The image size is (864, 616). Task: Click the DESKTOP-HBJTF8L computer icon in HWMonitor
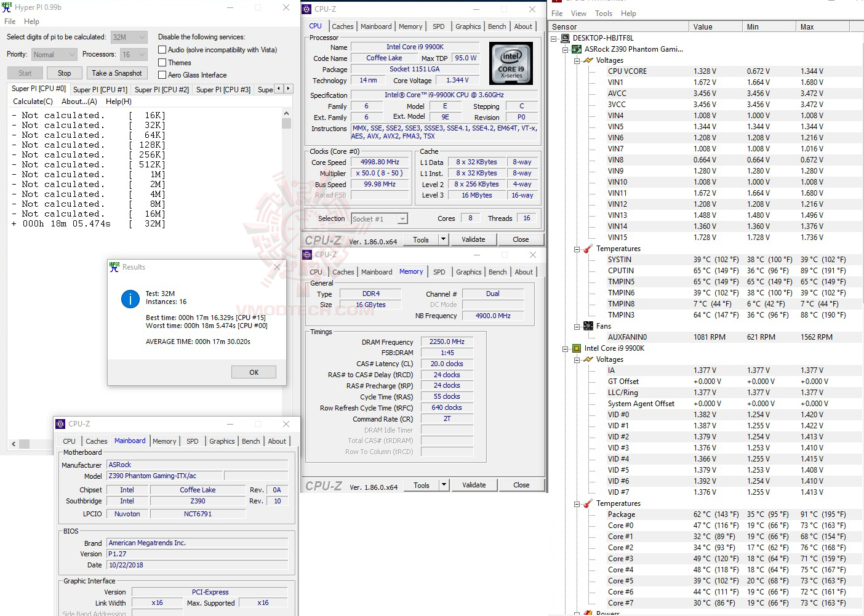pyautogui.click(x=565, y=38)
